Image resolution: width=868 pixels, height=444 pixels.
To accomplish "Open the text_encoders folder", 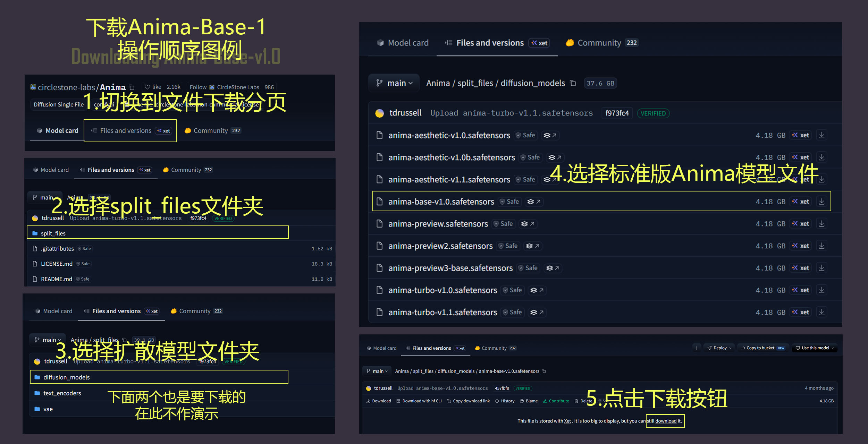I will click(x=62, y=393).
